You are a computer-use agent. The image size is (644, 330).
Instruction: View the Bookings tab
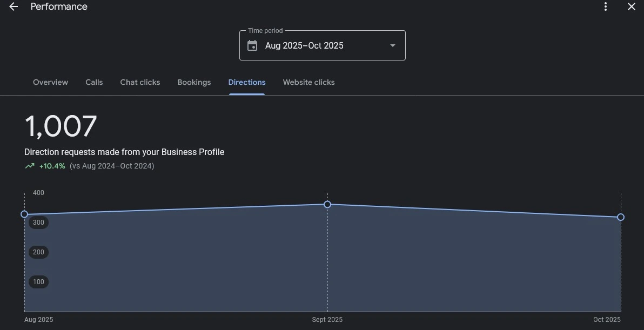point(194,83)
